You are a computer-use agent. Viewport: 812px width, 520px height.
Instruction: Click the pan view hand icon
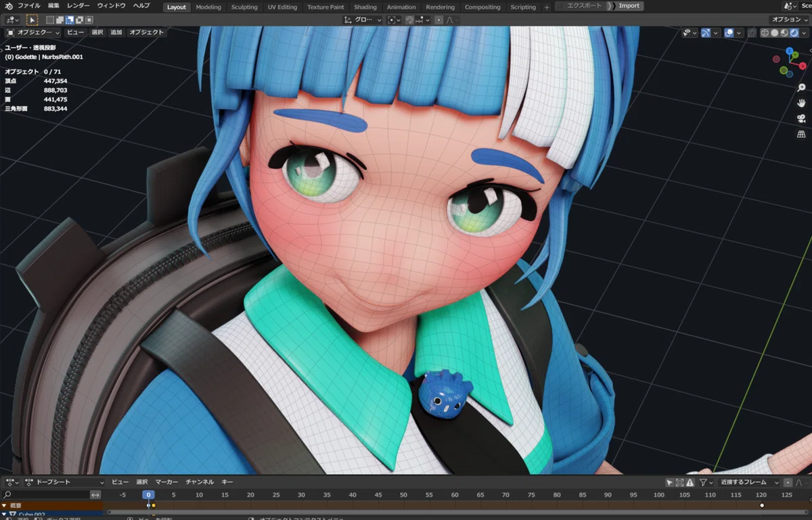tap(801, 103)
